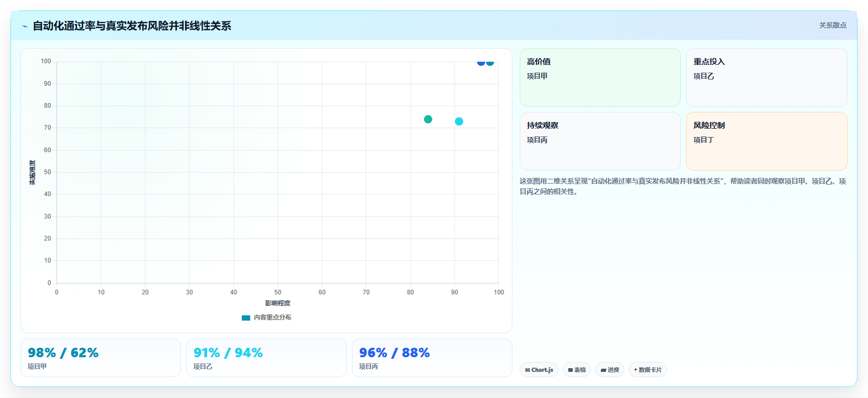Image resolution: width=868 pixels, height=398 pixels.
Task: Open the 风险控制 项目丁 card
Action: coord(767,141)
